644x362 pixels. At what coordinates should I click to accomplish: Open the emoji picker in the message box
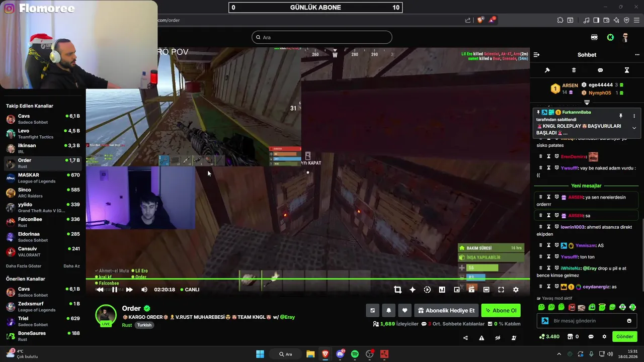629,321
